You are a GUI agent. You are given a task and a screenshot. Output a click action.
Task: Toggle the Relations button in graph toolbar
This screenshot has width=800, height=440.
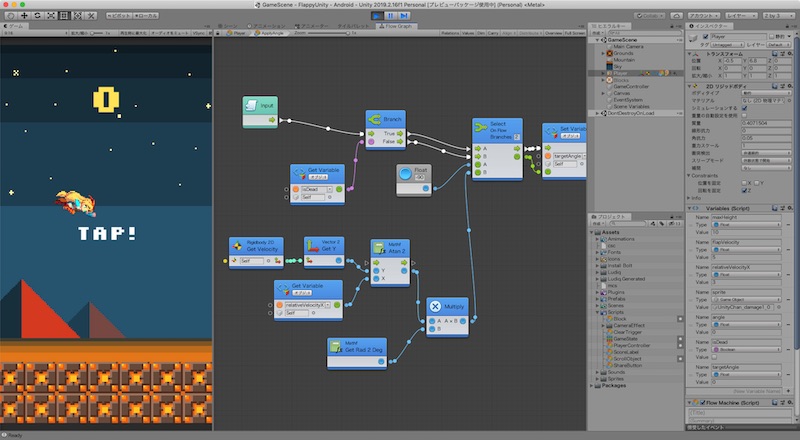450,33
